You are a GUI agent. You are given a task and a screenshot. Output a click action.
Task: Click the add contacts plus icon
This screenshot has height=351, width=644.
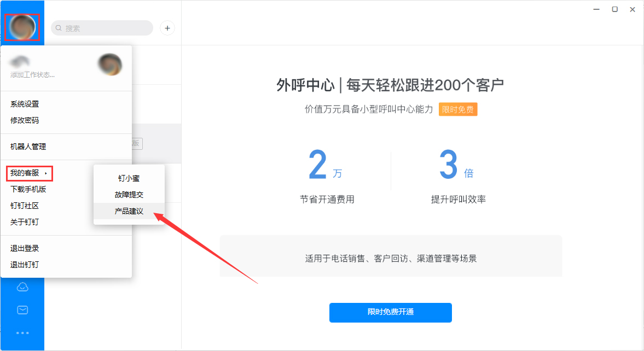point(167,28)
